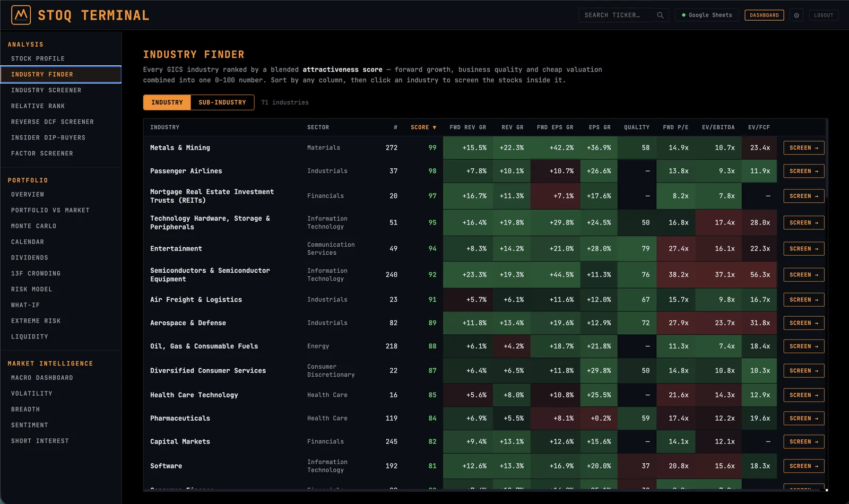
Task: Open the Extreme Risk page
Action: (x=61, y=321)
